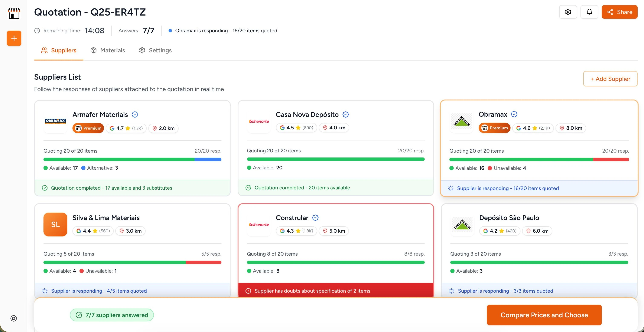644x332 pixels.
Task: Click the 7/7 suppliers answered badge
Action: tap(112, 315)
